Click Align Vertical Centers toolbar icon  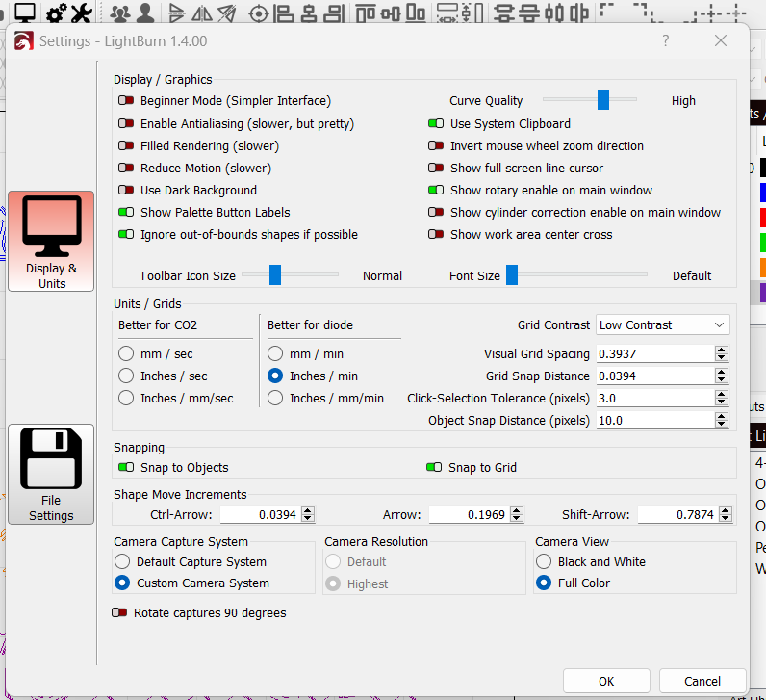(391, 13)
